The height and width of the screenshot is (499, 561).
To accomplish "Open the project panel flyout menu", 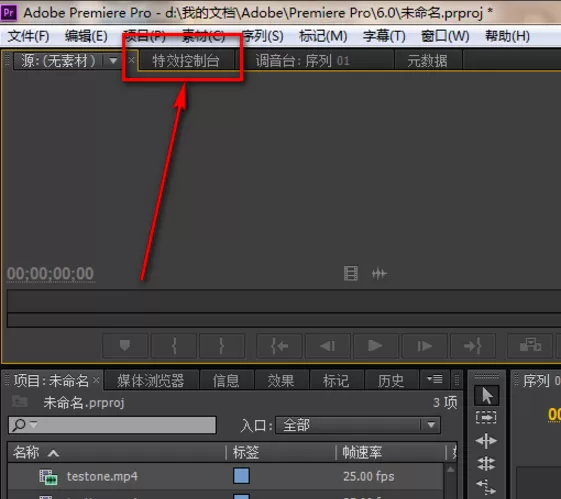I will click(x=435, y=379).
